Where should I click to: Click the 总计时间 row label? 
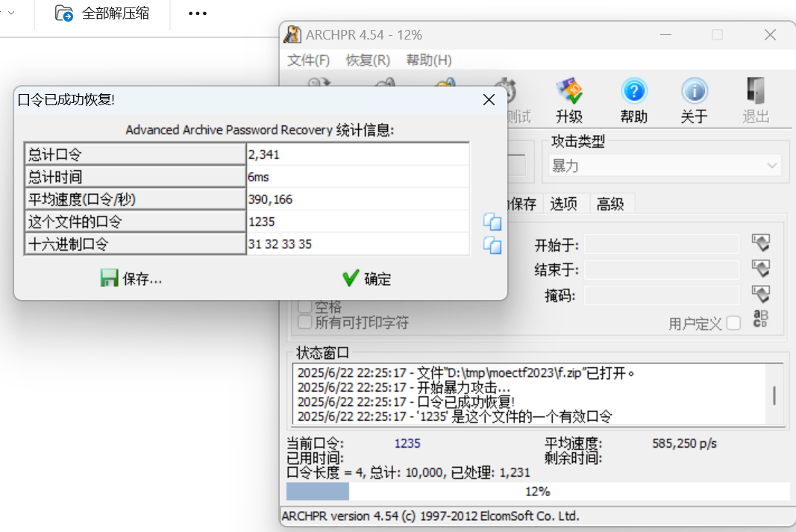[135, 177]
